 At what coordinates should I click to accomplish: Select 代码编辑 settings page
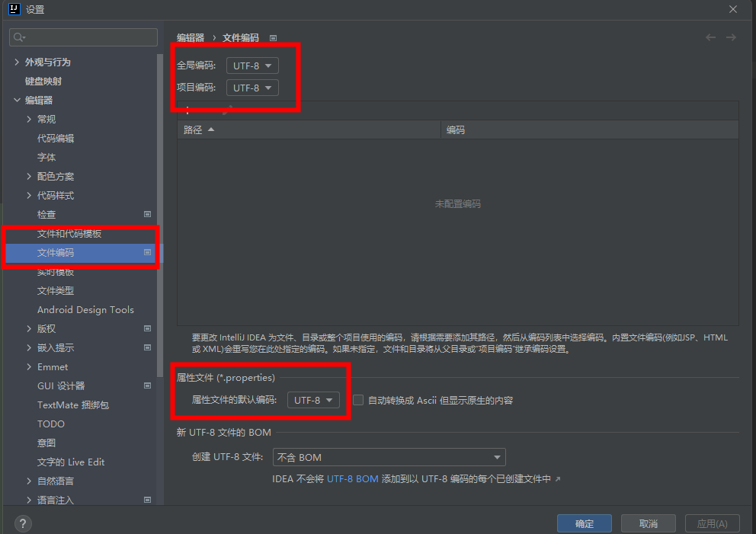tap(56, 139)
